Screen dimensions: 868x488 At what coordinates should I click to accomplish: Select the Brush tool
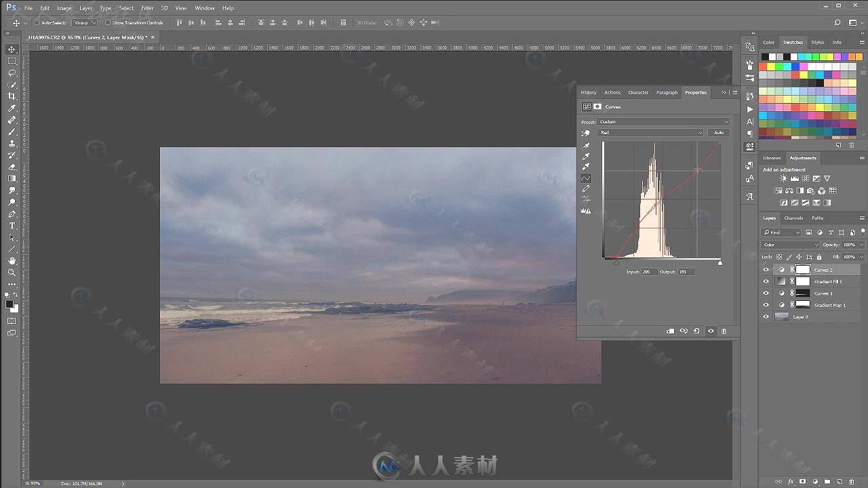(12, 131)
